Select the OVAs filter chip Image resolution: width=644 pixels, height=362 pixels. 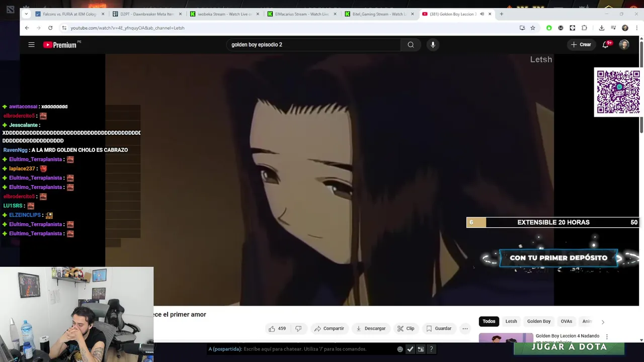click(x=567, y=321)
